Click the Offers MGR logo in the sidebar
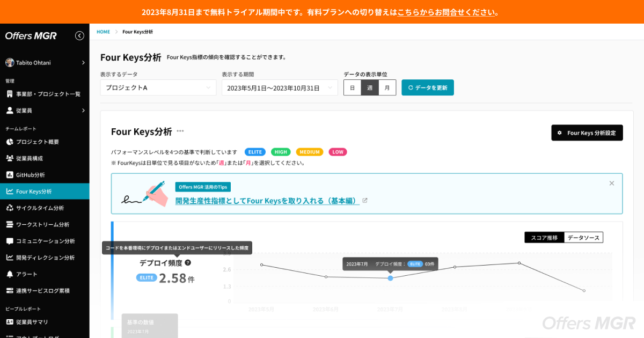The width and height of the screenshot is (644, 338). tap(31, 36)
